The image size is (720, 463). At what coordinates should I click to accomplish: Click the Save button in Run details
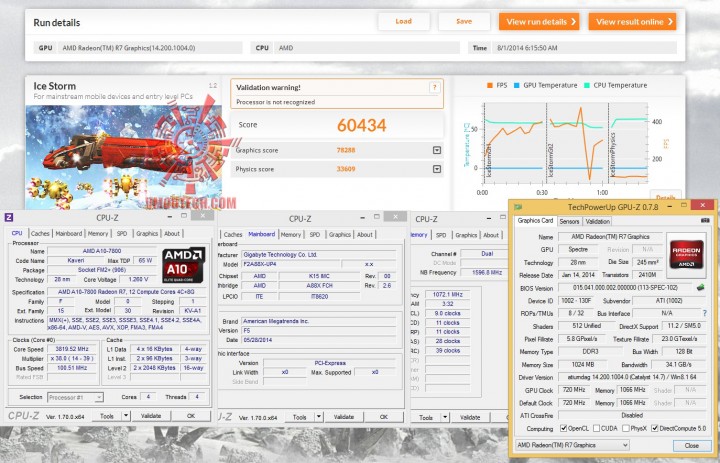click(464, 21)
